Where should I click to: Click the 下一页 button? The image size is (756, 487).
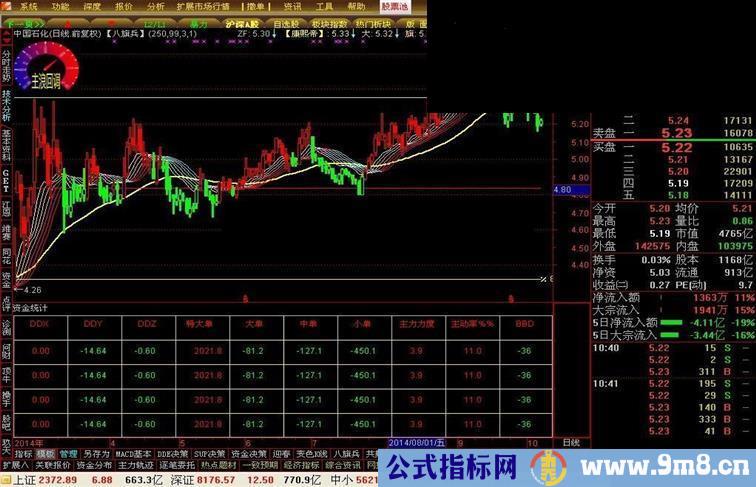pos(22,23)
